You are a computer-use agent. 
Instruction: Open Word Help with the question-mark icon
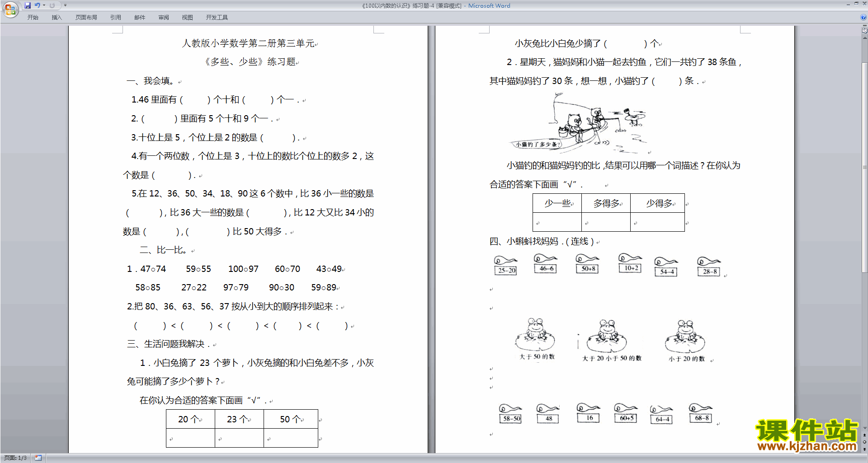(863, 18)
